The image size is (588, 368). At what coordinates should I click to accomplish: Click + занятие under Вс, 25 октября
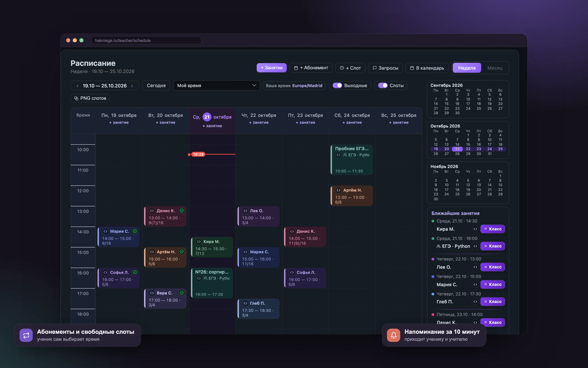[399, 122]
